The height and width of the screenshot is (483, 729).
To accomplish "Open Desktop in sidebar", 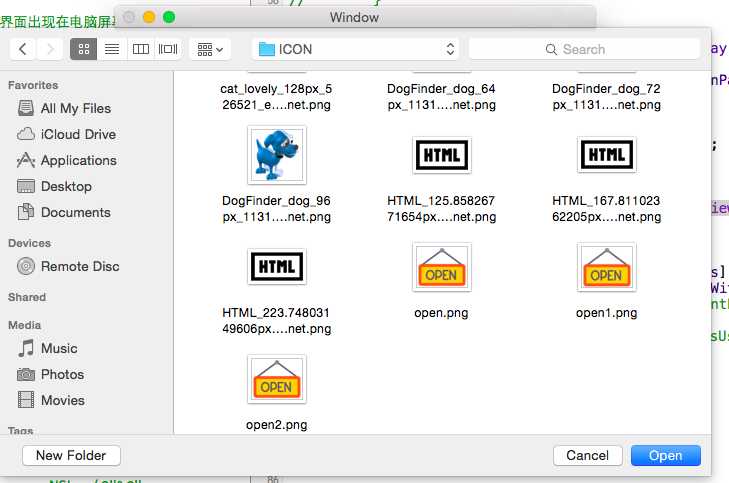I will (55, 186).
